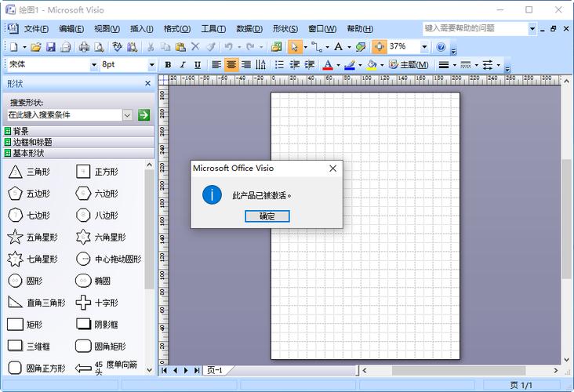Click the 确定 button in the dialog
The width and height of the screenshot is (574, 392).
(267, 216)
